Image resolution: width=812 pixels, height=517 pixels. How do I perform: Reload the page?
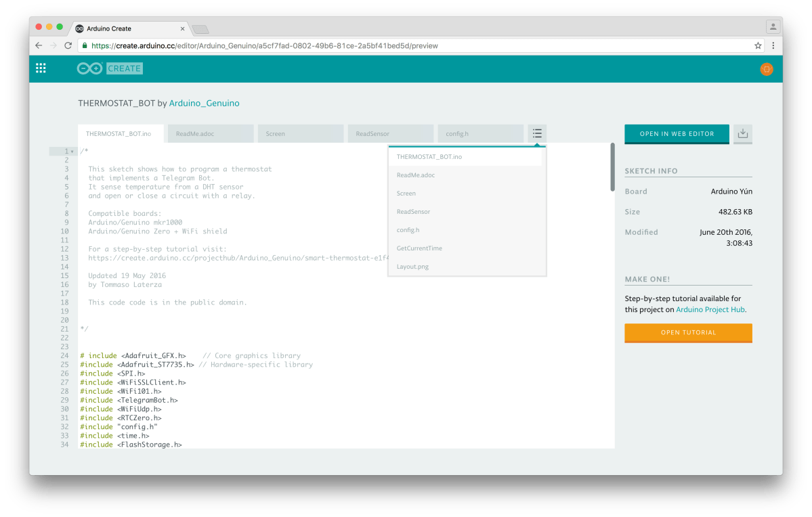pyautogui.click(x=69, y=45)
